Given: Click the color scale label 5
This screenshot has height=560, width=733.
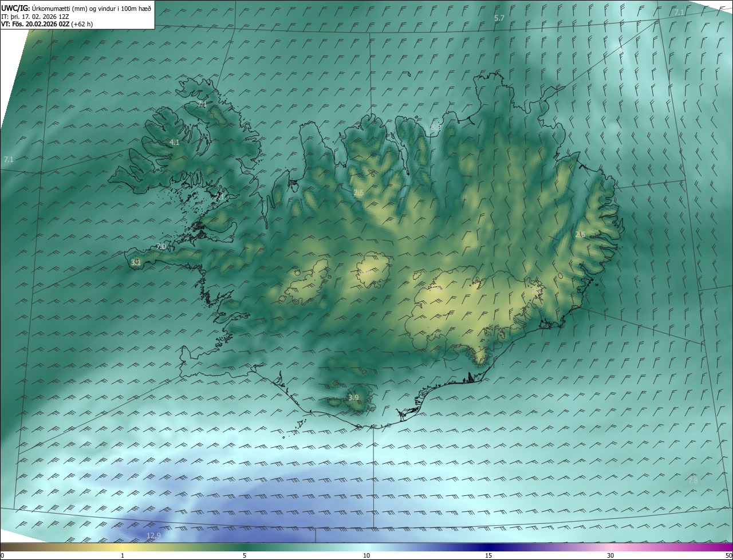Looking at the screenshot, I should point(245,556).
